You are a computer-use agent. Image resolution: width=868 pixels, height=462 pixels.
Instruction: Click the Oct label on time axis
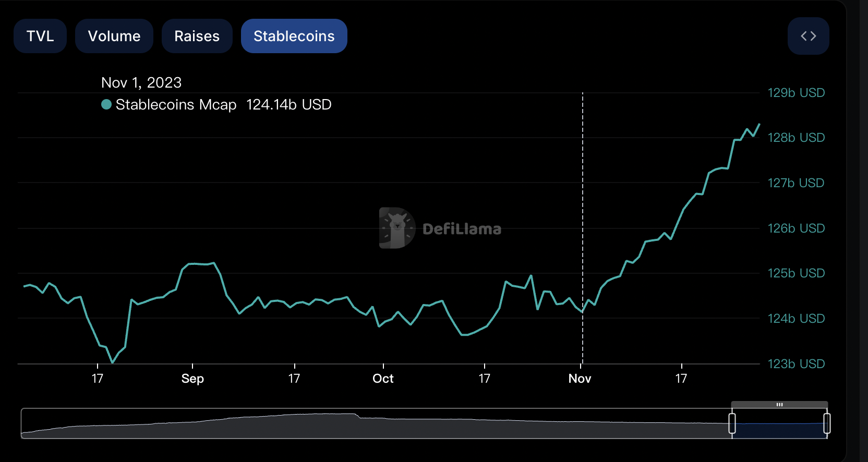[383, 379]
